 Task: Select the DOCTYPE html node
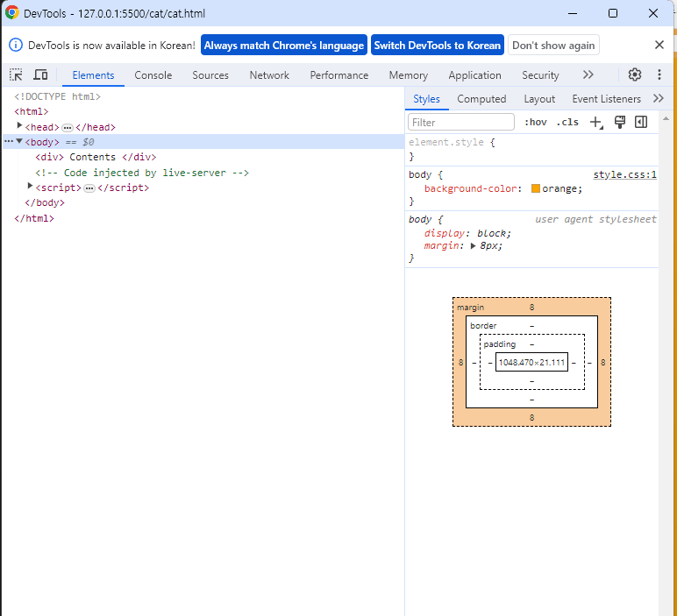tap(57, 96)
